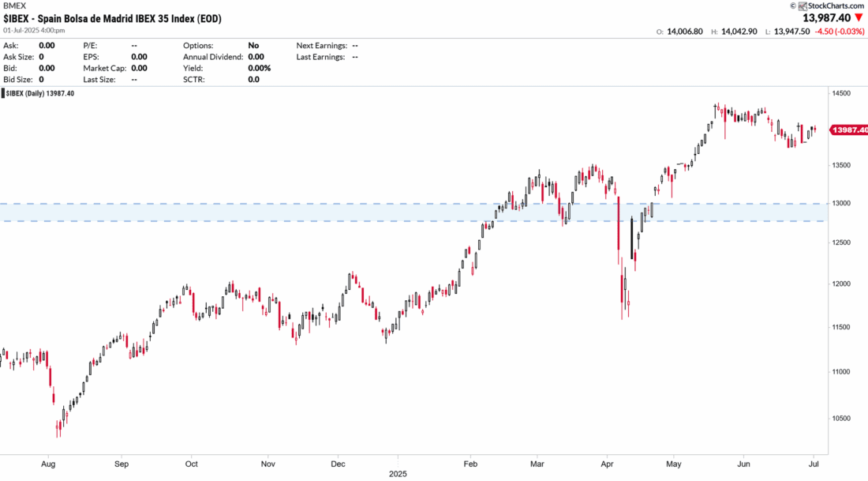The height and width of the screenshot is (481, 868).
Task: Click the Mar label on date axis
Action: pyautogui.click(x=537, y=464)
